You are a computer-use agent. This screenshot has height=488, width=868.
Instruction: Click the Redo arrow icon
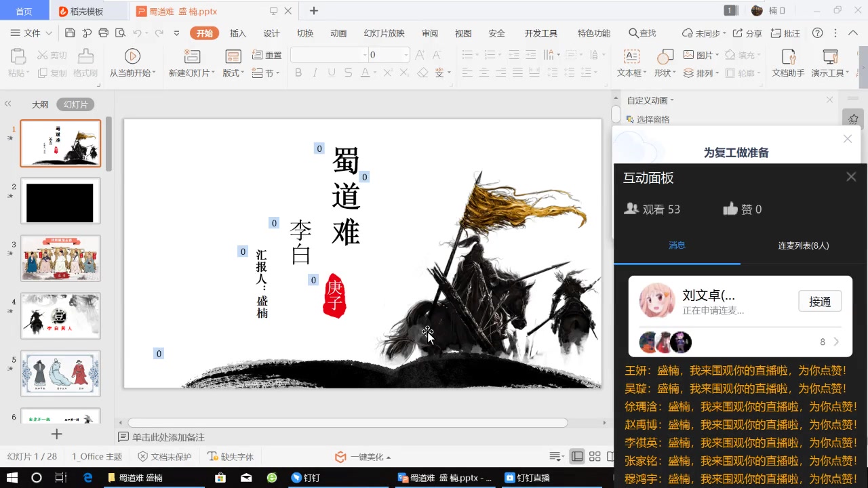(159, 33)
